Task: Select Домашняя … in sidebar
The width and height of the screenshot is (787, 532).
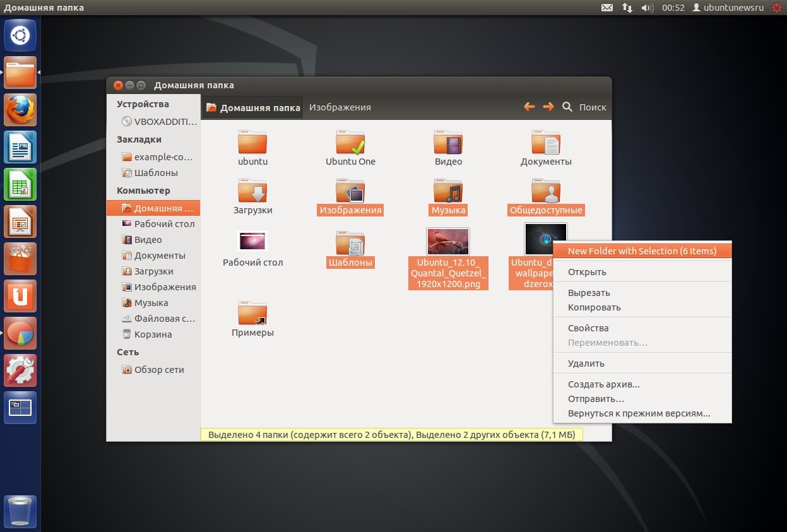Action: (153, 208)
